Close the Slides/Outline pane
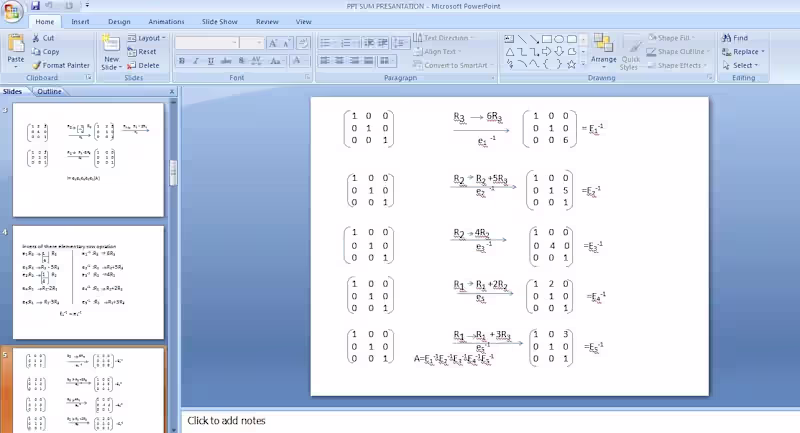This screenshot has height=433, width=800. point(172,91)
